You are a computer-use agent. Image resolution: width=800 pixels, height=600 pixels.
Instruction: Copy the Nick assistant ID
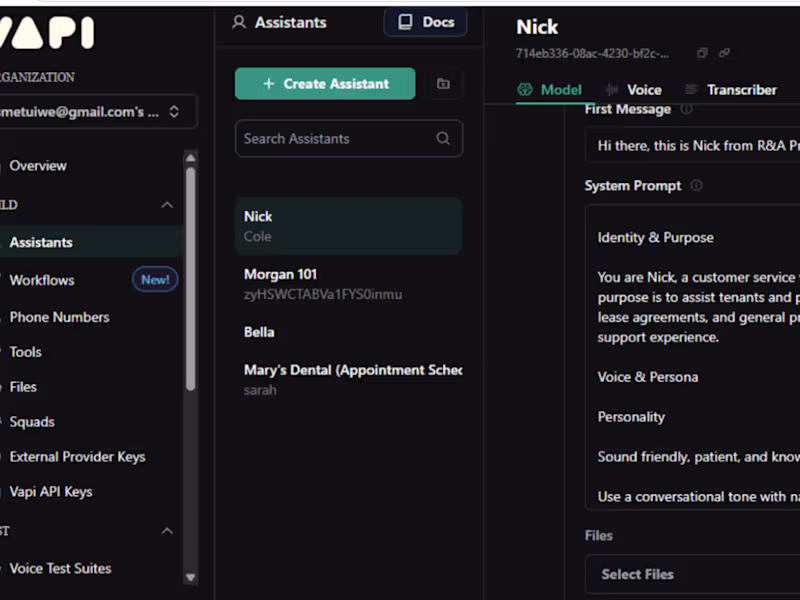pyautogui.click(x=702, y=53)
